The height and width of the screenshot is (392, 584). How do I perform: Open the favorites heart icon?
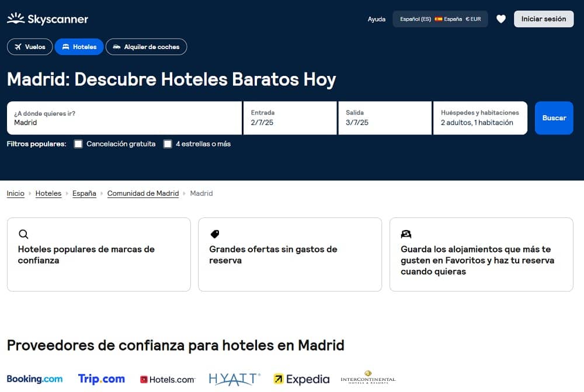click(501, 19)
